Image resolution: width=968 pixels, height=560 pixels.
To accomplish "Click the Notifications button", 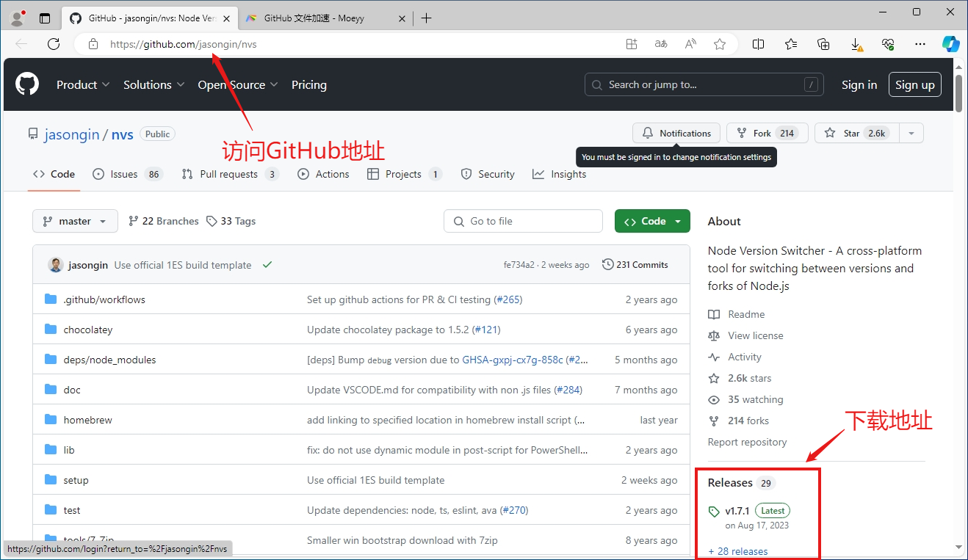I will click(x=676, y=133).
